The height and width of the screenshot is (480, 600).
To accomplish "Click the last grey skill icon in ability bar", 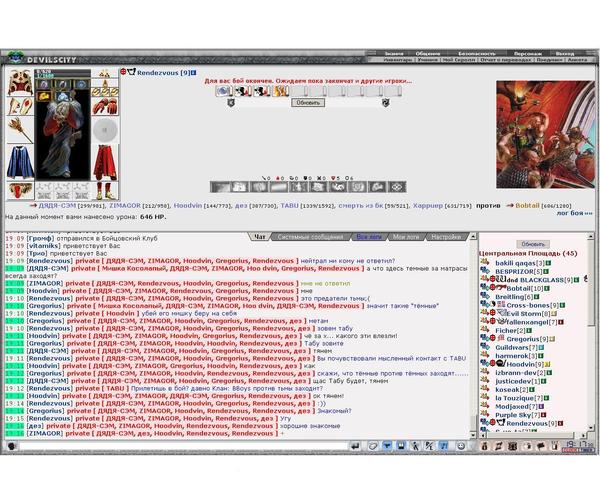I will tap(397, 187).
